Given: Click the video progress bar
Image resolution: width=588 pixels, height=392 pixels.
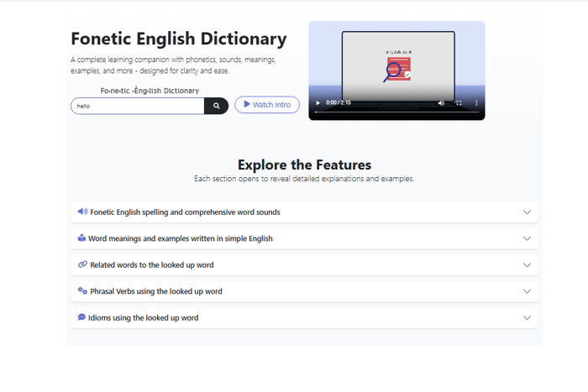Looking at the screenshot, I should click(x=396, y=112).
